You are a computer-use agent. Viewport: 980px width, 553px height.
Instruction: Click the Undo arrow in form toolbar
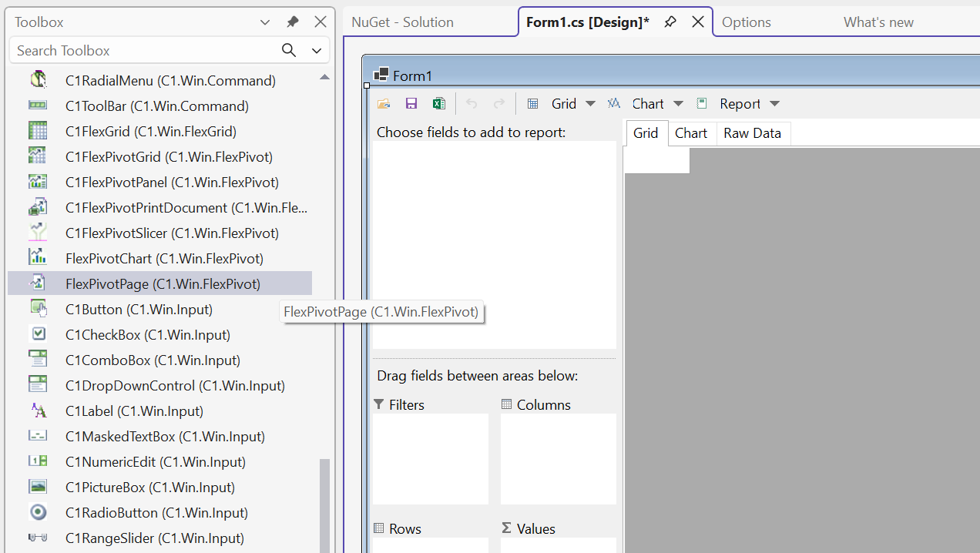[472, 104]
